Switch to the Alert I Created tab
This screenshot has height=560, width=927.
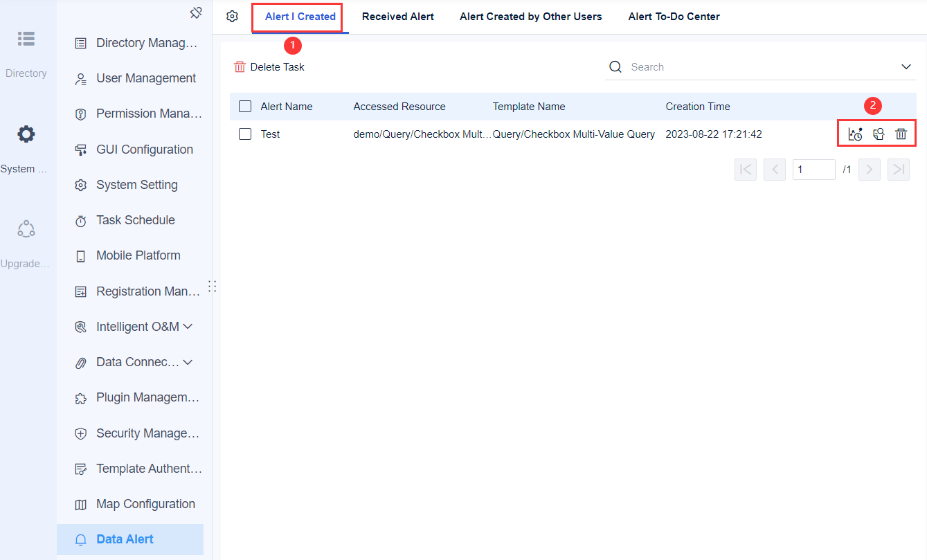tap(300, 17)
